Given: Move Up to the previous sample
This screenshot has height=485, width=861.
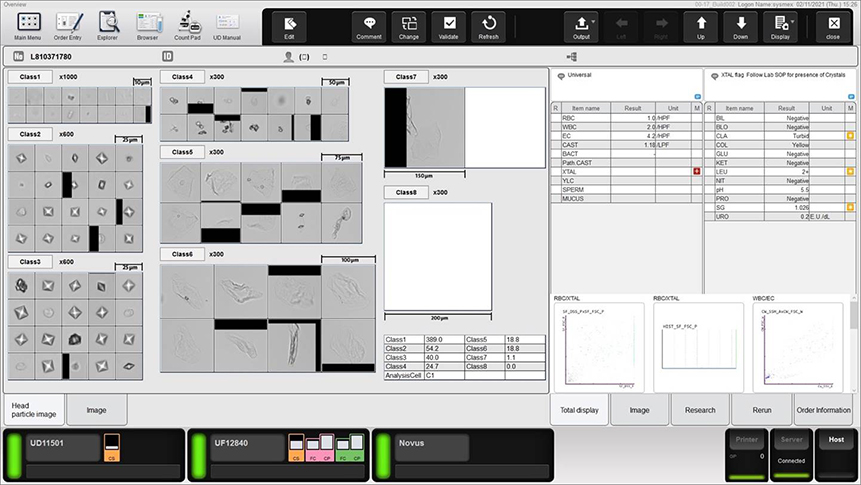Looking at the screenshot, I should click(x=700, y=26).
